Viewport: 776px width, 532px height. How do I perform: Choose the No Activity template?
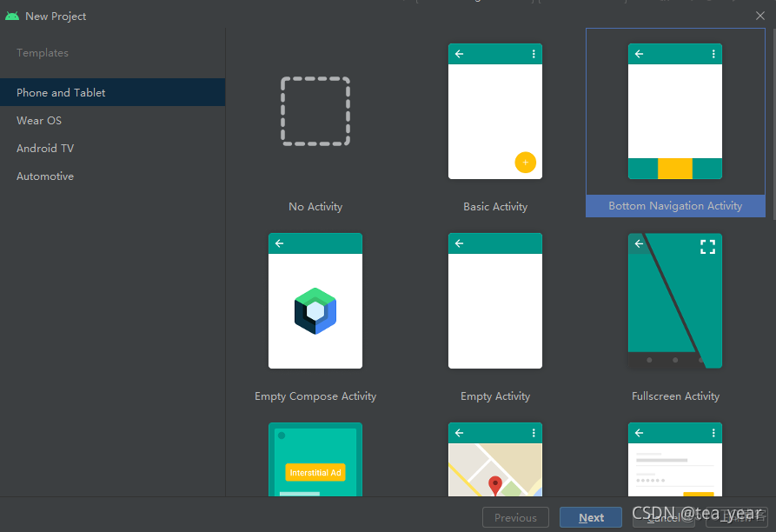coord(315,111)
